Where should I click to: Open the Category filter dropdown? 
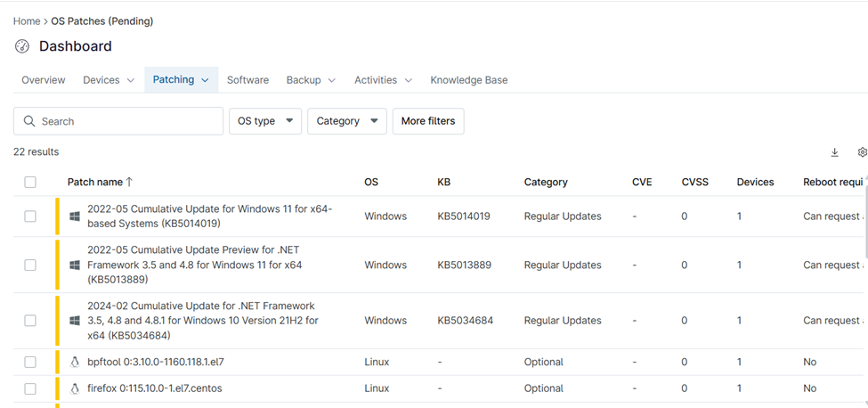click(347, 121)
